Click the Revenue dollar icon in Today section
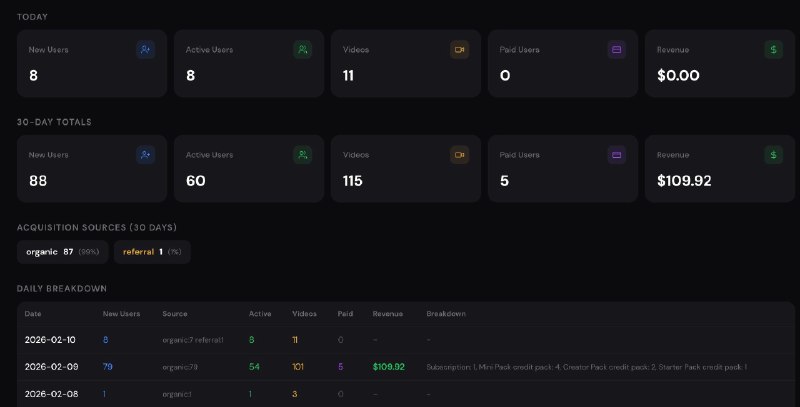Image resolution: width=800 pixels, height=407 pixels. tap(774, 49)
